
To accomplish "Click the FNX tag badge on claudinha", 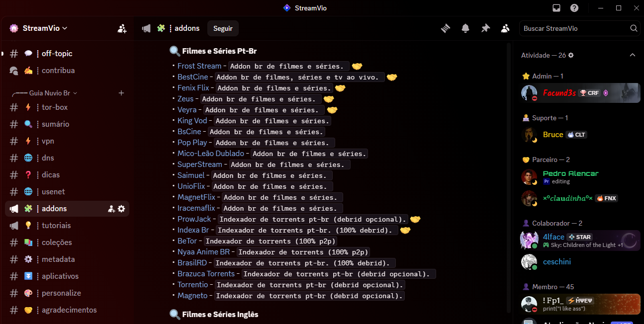I will pyautogui.click(x=607, y=198).
